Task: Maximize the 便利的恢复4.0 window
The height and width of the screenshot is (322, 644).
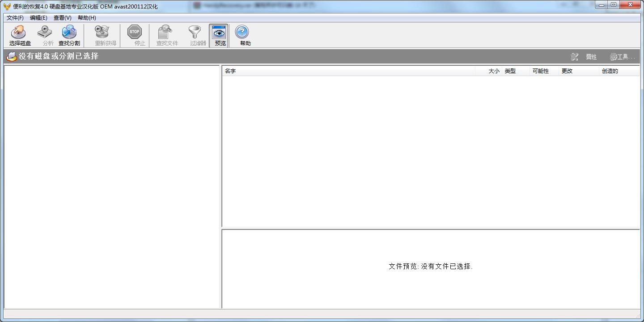Action: point(614,5)
